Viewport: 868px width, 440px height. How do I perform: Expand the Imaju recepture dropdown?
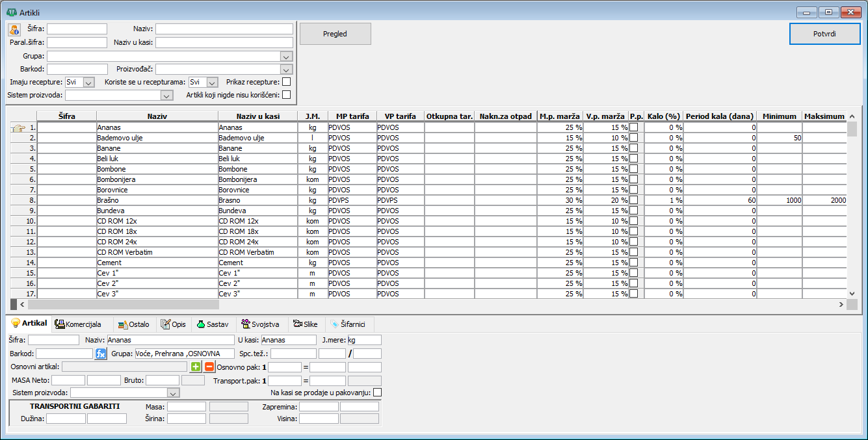89,83
